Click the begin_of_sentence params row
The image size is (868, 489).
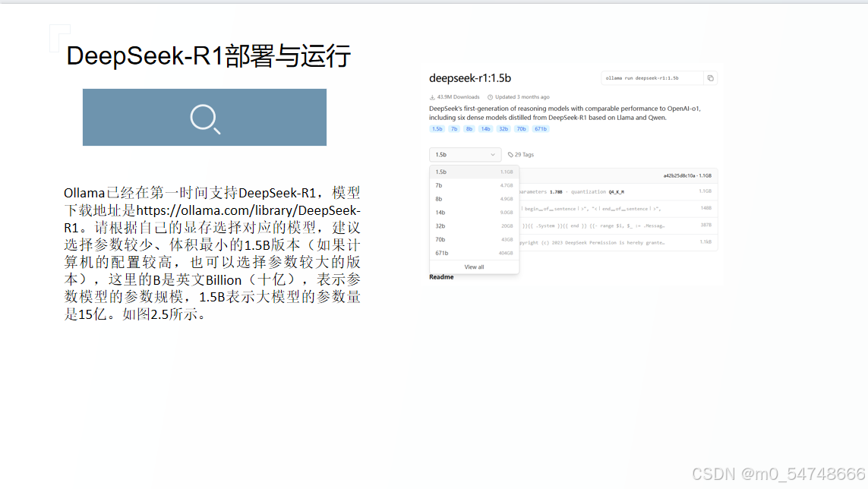tap(618, 209)
